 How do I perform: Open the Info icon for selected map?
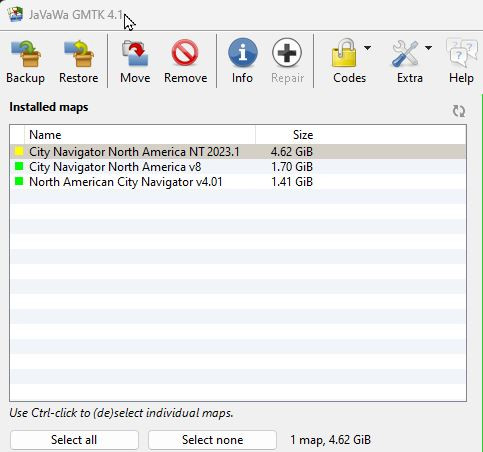tap(243, 53)
